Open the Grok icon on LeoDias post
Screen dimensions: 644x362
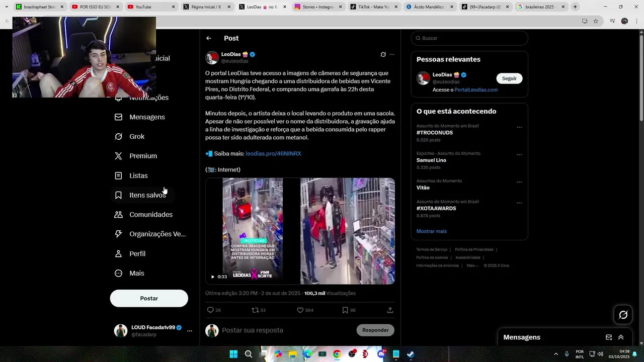click(383, 54)
